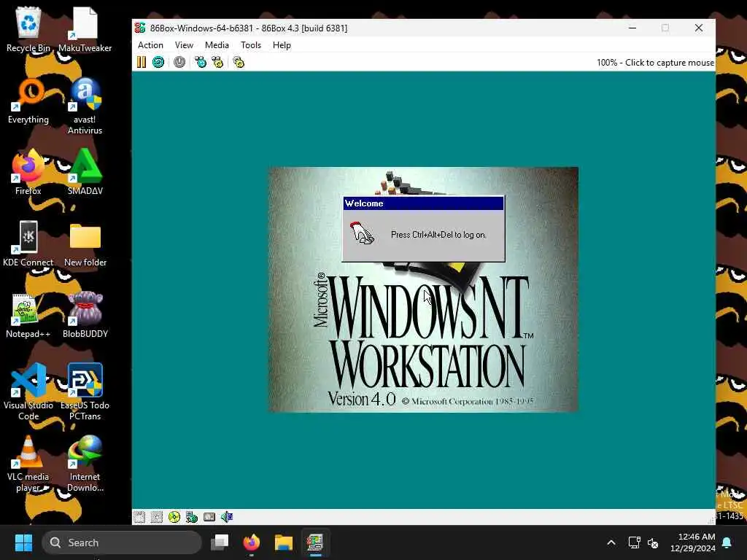747x560 pixels.
Task: Click the hand icon in Welcome dialog
Action: click(362, 233)
